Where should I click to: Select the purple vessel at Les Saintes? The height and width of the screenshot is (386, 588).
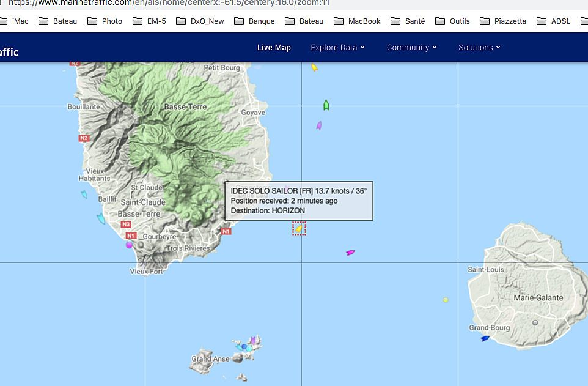253,341
